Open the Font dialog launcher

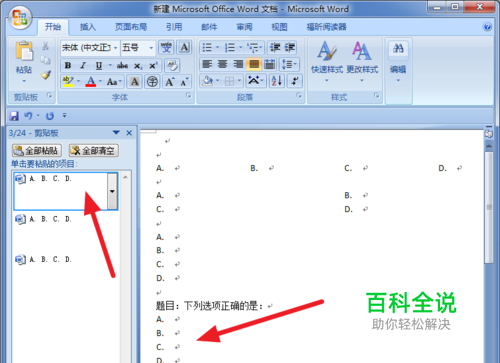click(189, 96)
